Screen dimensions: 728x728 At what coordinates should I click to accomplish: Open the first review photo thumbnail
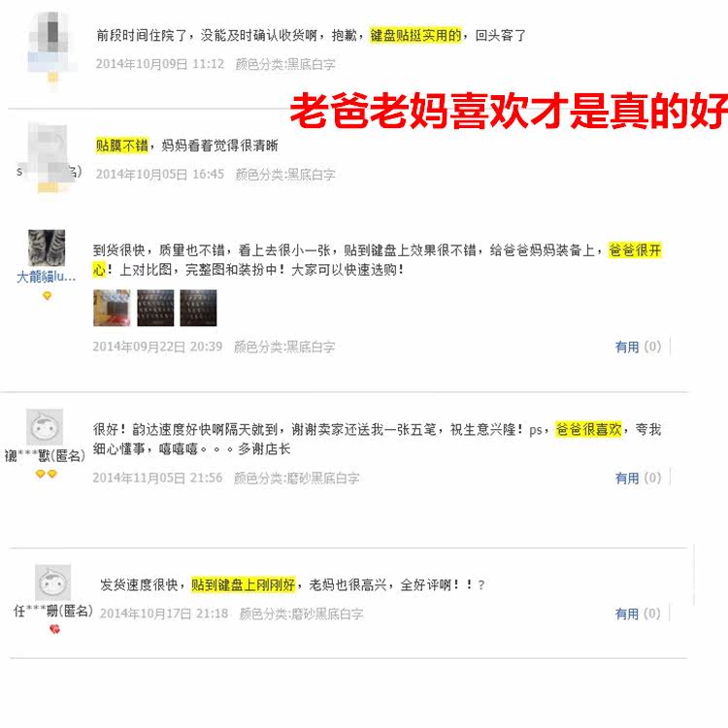tap(112, 308)
